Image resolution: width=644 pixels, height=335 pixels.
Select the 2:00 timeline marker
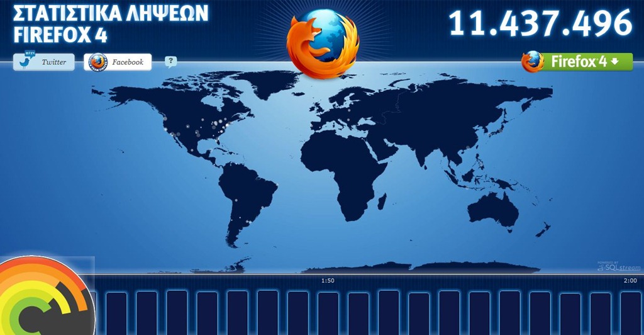point(630,281)
